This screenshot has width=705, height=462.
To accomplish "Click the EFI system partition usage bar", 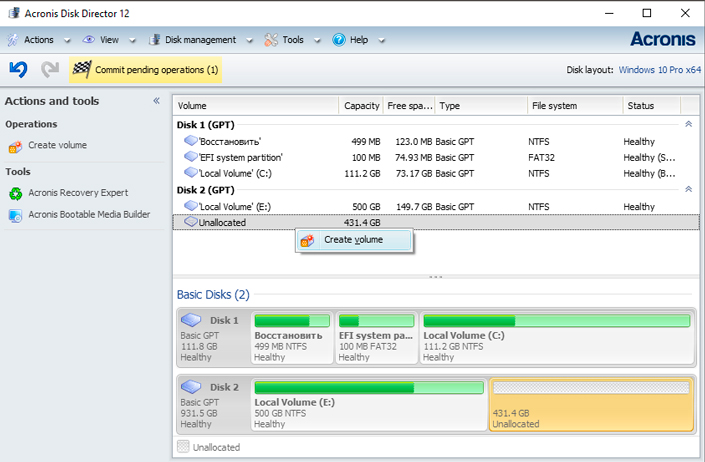I will coord(376,321).
